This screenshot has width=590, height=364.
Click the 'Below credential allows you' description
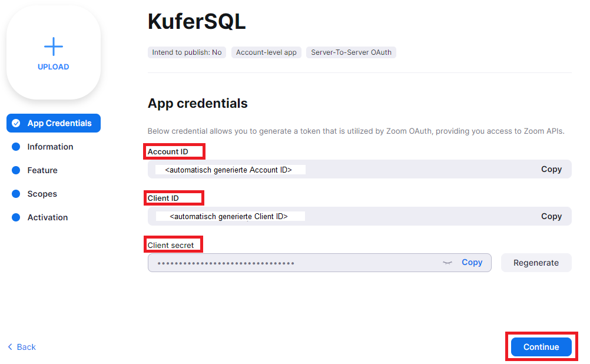coord(356,131)
